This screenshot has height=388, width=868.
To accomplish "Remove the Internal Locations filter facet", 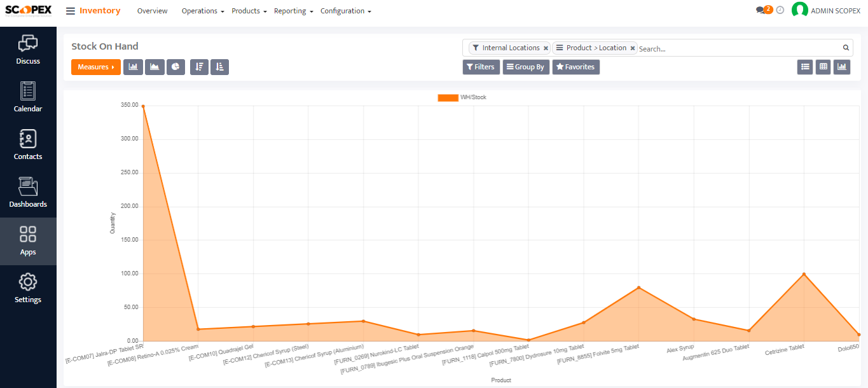I will [x=546, y=48].
